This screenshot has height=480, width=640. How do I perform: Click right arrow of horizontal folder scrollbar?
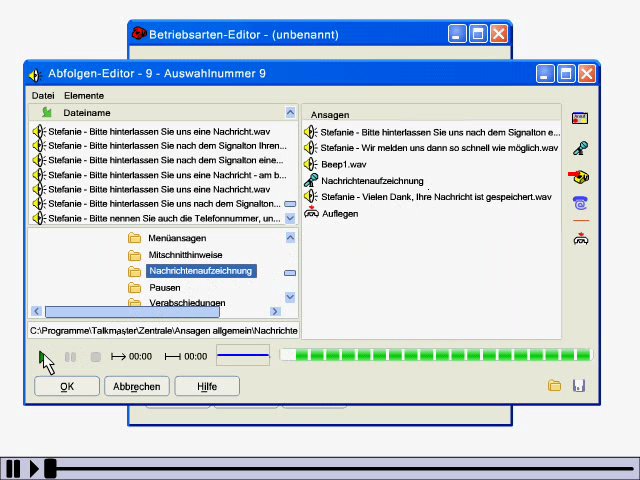[x=275, y=311]
